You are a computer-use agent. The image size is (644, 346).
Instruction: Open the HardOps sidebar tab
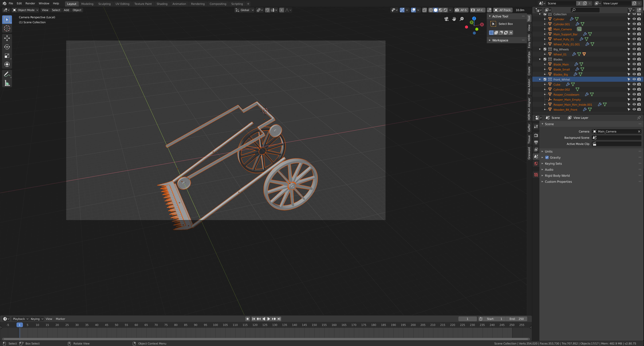(529, 57)
